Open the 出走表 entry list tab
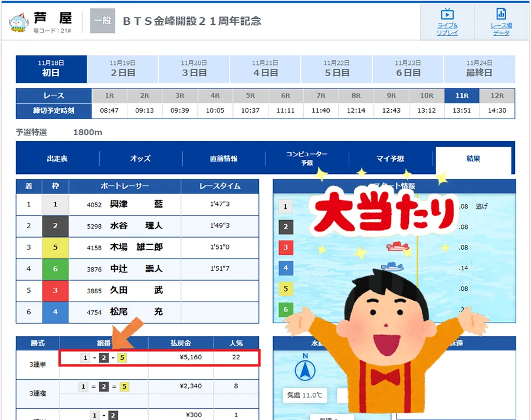The image size is (531, 420). (x=57, y=159)
